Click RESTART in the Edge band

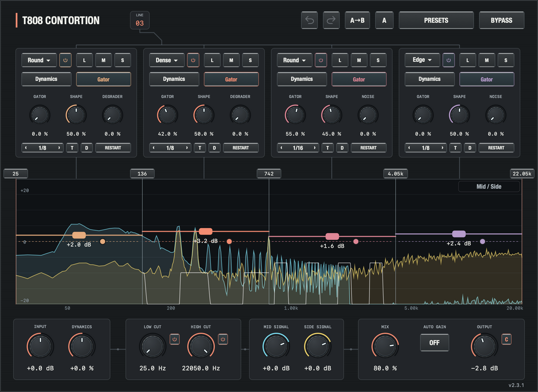[496, 148]
